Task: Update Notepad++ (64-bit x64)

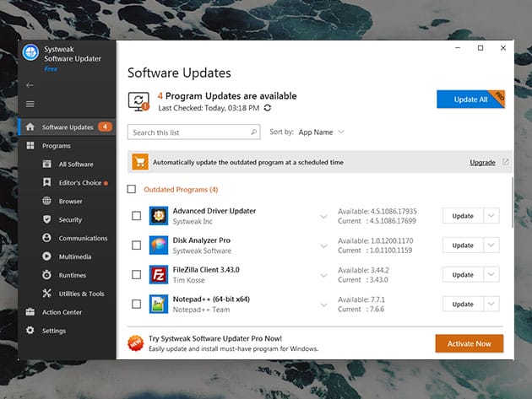Action: pyautogui.click(x=463, y=304)
